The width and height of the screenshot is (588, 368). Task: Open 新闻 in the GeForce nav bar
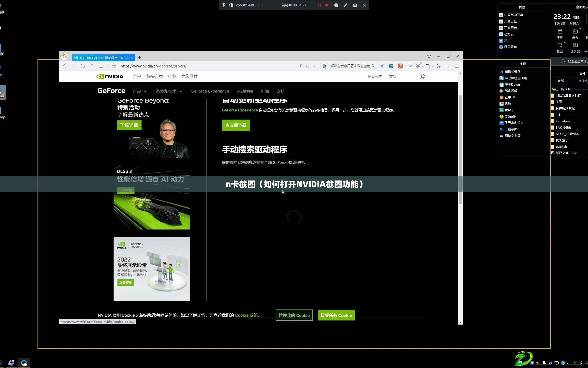point(265,91)
